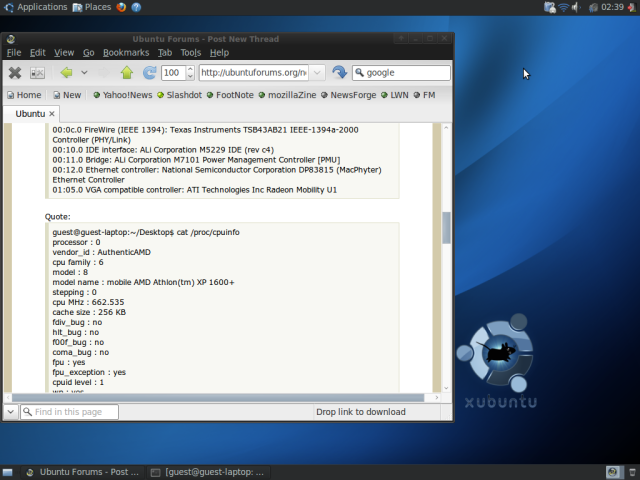Open the Yahoo!News bookmark
The height and width of the screenshot is (480, 640).
coord(123,95)
